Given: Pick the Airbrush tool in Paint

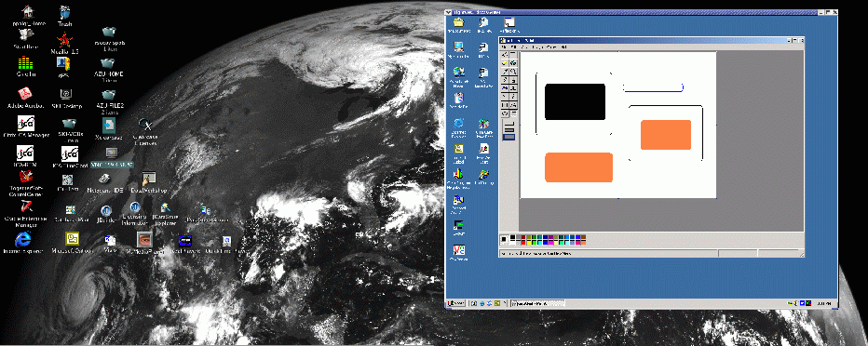Looking at the screenshot, I should (505, 87).
